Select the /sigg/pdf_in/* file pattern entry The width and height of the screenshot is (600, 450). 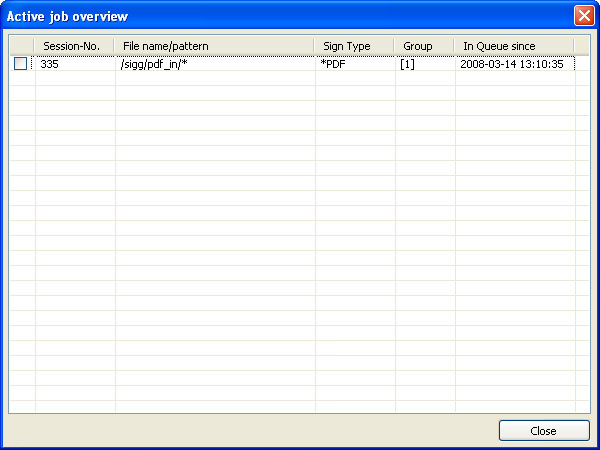(153, 64)
